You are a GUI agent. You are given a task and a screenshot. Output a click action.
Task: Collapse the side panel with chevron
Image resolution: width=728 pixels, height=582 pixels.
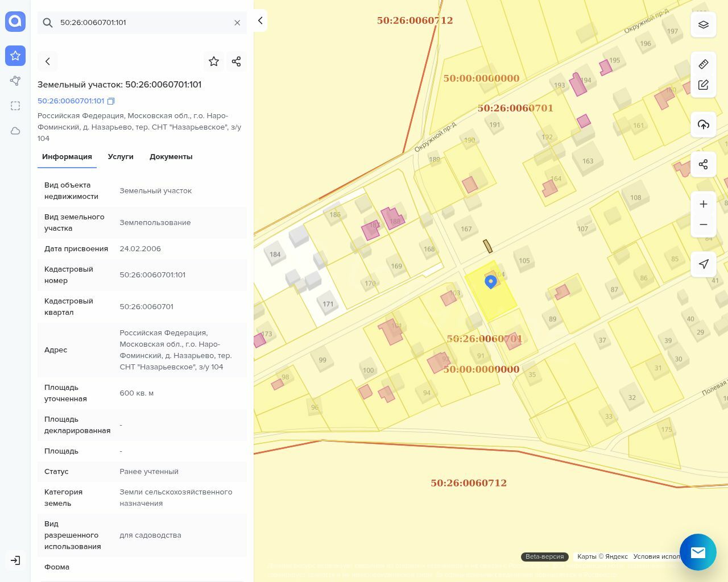[260, 20]
